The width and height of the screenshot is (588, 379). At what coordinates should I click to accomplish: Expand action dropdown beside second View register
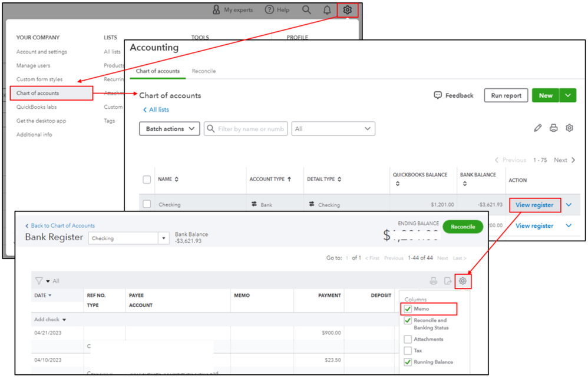click(569, 225)
